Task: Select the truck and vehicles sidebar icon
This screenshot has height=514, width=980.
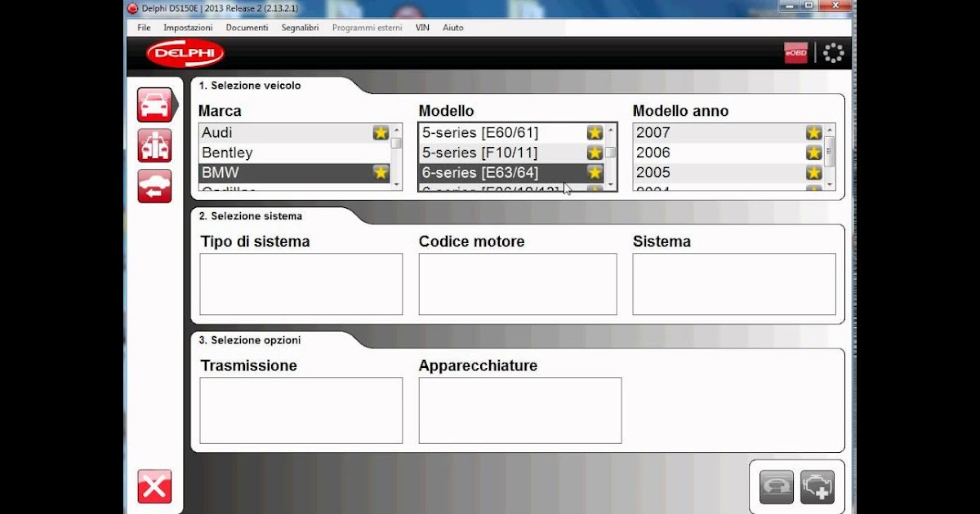Action: (x=154, y=145)
